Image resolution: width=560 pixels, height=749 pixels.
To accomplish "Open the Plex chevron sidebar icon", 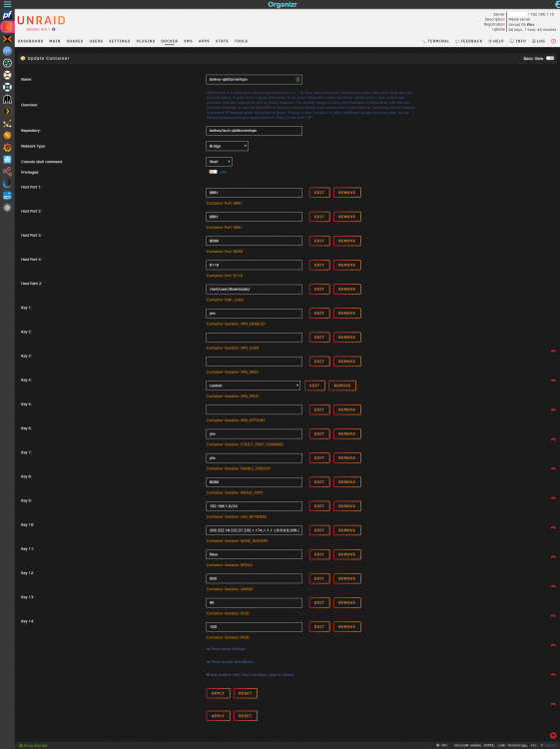I will coord(7,111).
